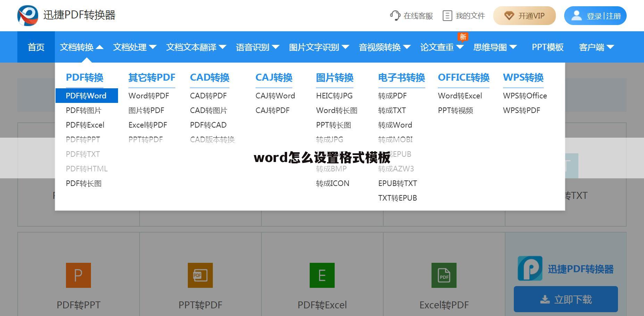Select Word转长图 option
Image resolution: width=644 pixels, height=316 pixels.
tap(337, 110)
